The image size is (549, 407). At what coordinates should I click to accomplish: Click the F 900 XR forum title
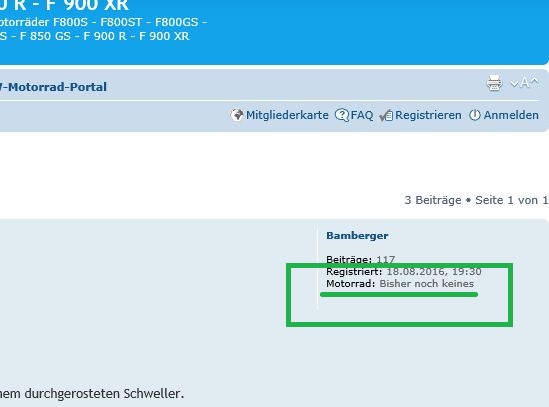coord(64,5)
